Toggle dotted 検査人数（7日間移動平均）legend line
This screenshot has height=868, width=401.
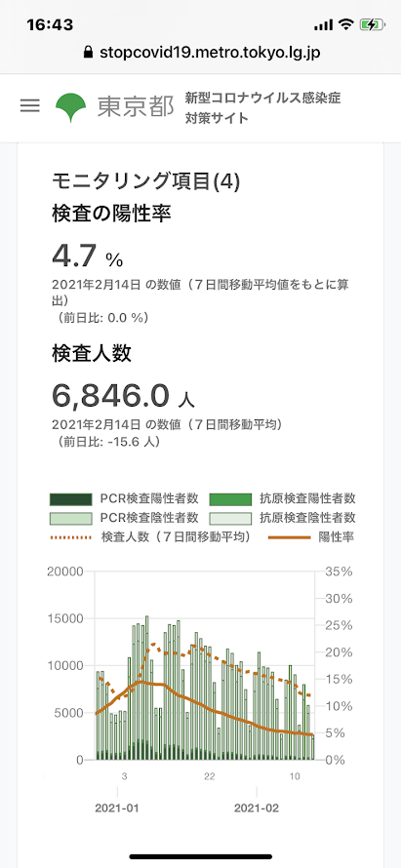(x=149, y=537)
